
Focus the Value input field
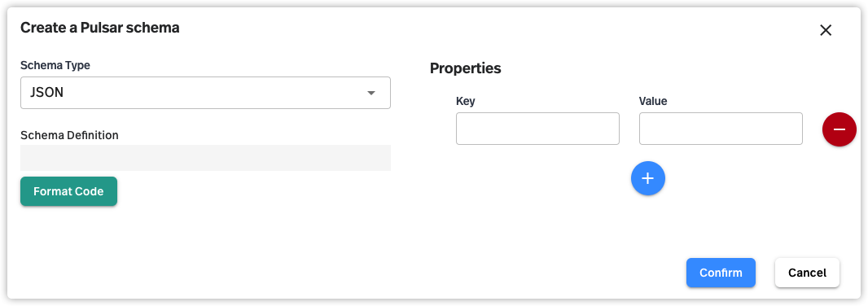click(x=721, y=129)
